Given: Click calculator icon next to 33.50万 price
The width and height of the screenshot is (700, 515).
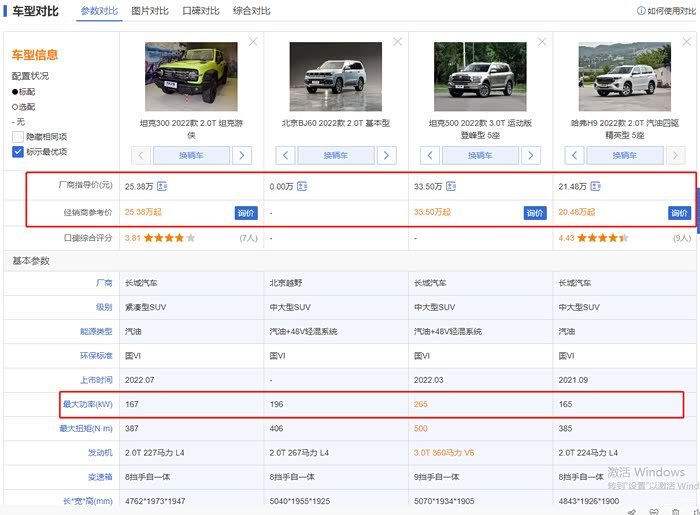Looking at the screenshot, I should coord(451,186).
